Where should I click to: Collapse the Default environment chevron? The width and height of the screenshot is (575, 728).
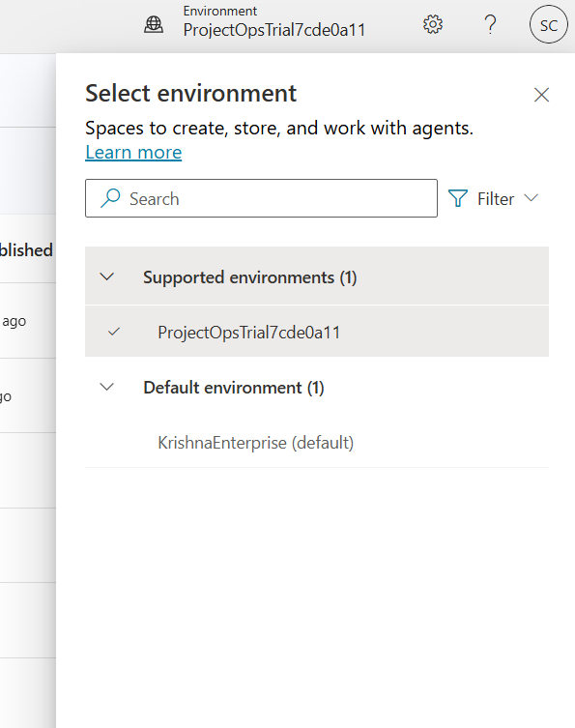pyautogui.click(x=107, y=387)
